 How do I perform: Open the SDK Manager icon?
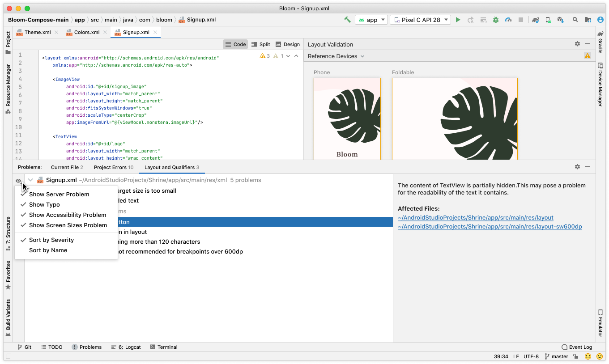point(561,20)
